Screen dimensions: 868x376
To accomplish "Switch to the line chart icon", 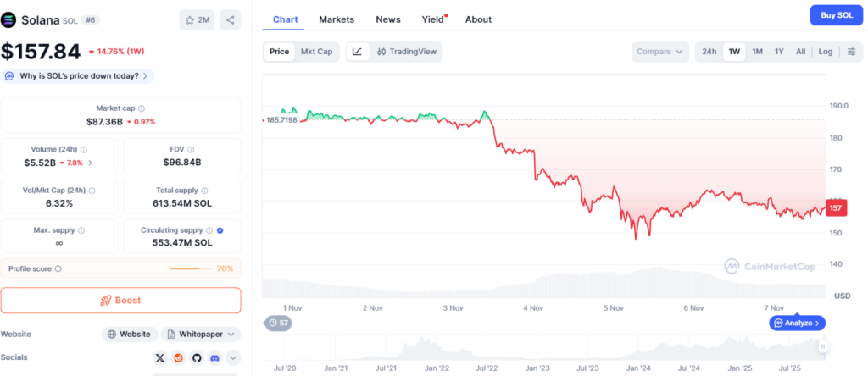I will click(x=357, y=52).
